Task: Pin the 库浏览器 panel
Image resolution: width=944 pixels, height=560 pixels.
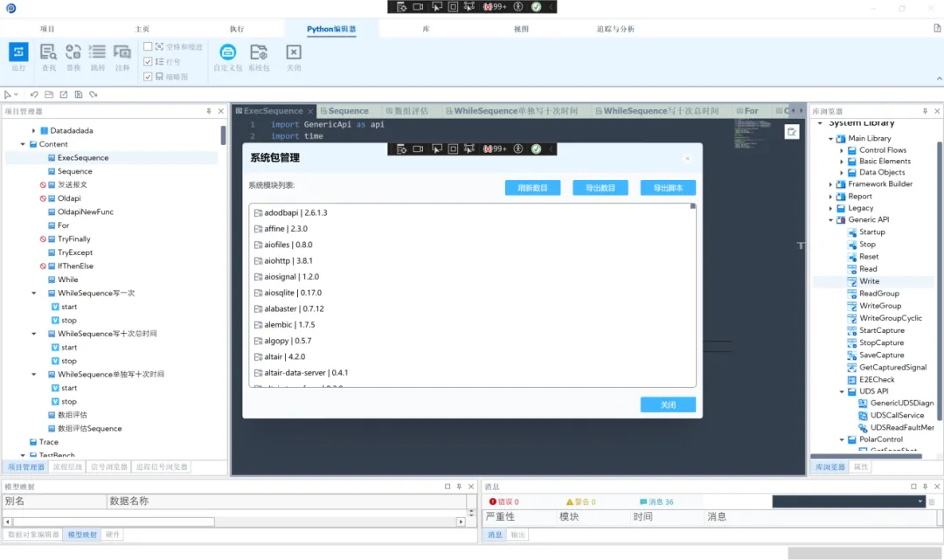Action: click(926, 111)
